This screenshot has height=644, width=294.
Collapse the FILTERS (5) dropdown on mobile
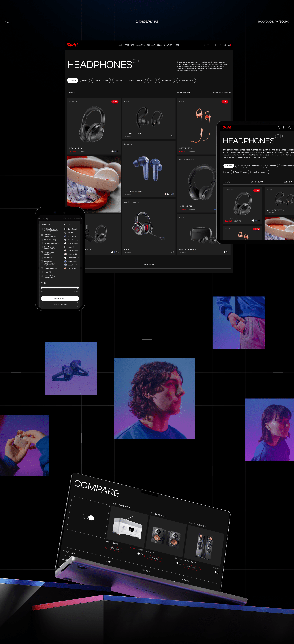[44, 219]
